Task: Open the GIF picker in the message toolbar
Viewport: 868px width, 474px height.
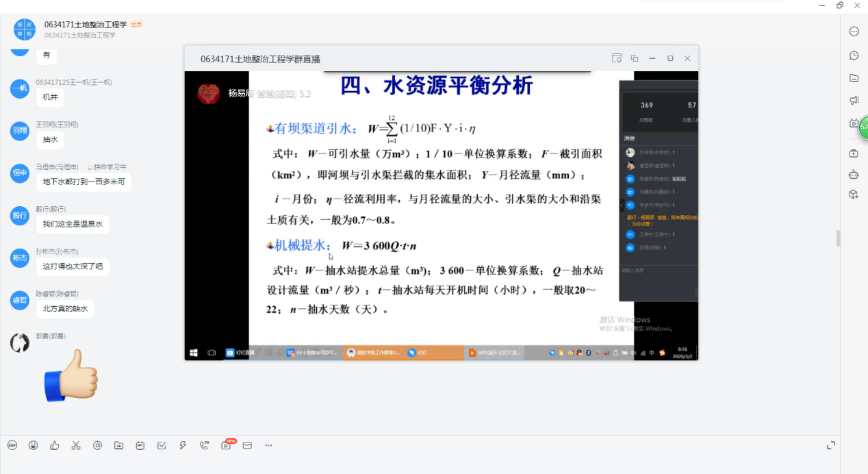Action: pyautogui.click(x=12, y=445)
